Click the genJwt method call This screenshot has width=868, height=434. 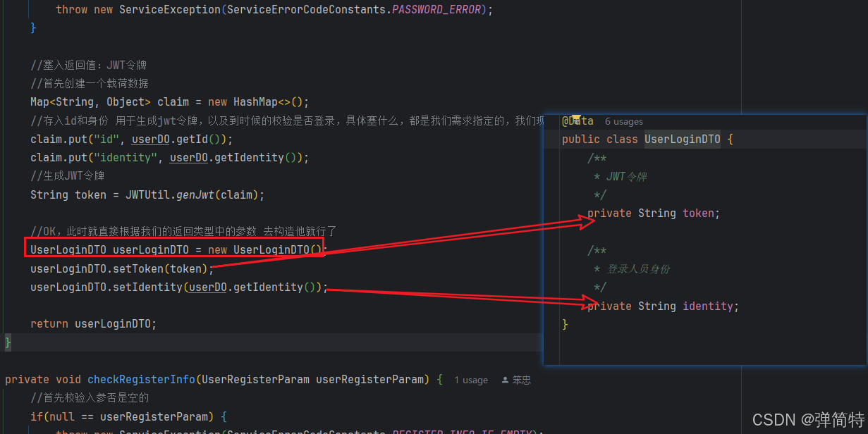[196, 194]
